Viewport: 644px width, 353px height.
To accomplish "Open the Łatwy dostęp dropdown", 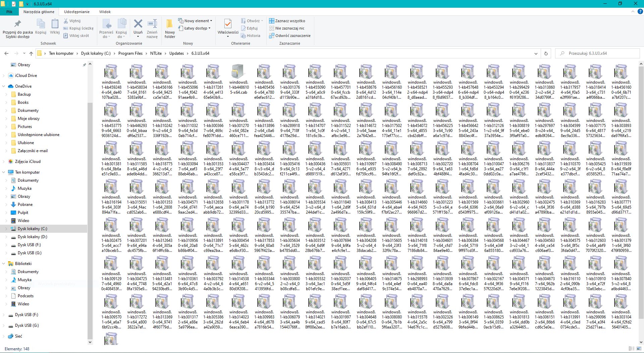I will (194, 28).
